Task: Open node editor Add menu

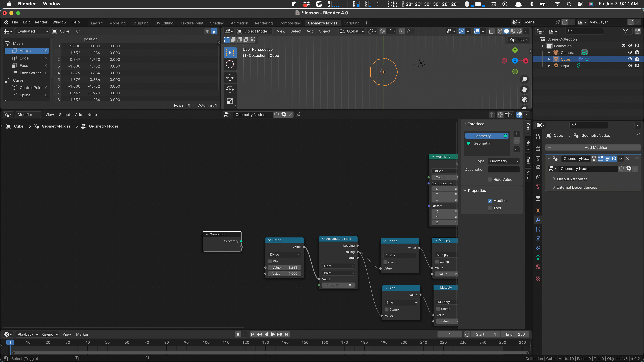Action: (x=78, y=115)
